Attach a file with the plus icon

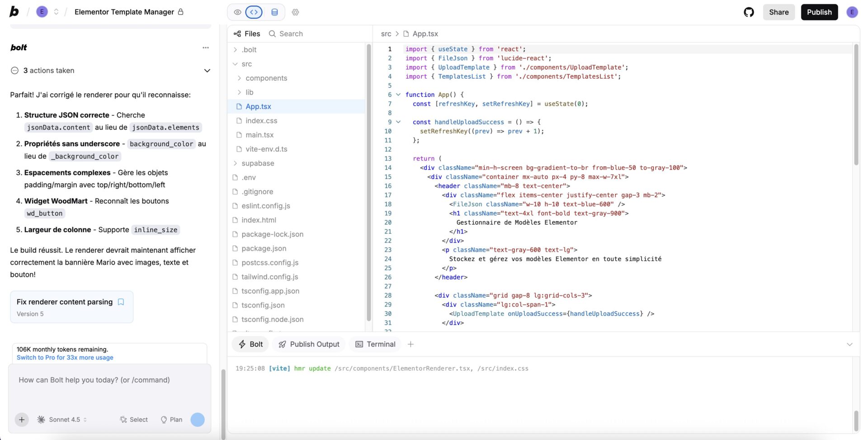pos(21,420)
